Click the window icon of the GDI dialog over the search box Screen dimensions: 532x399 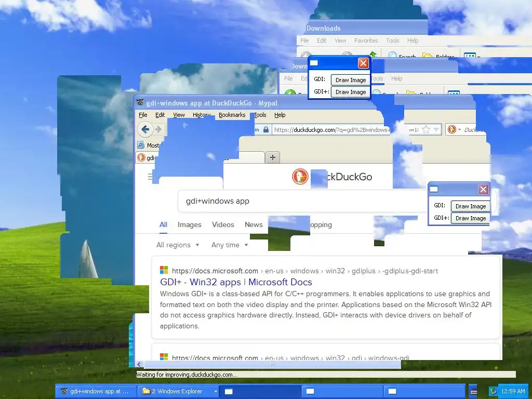(x=434, y=189)
